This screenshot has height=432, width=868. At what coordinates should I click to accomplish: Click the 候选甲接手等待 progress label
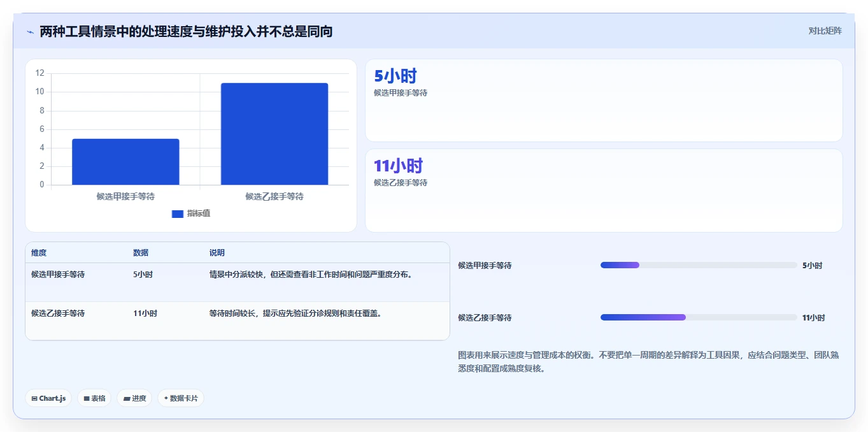[x=485, y=266]
